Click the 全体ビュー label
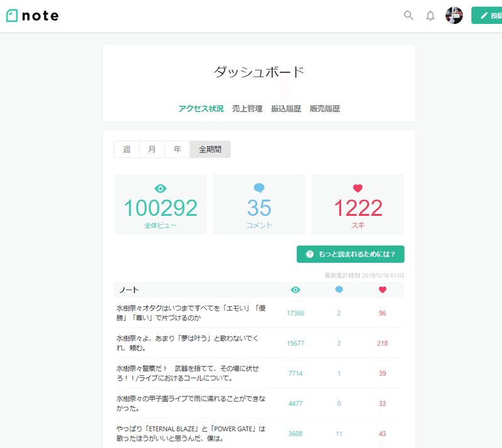502x448 pixels. point(160,225)
